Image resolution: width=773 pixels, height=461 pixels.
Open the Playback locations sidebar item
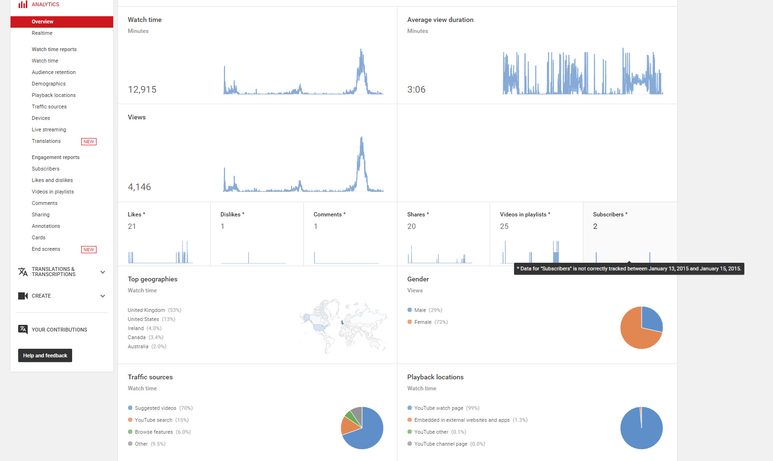click(54, 95)
